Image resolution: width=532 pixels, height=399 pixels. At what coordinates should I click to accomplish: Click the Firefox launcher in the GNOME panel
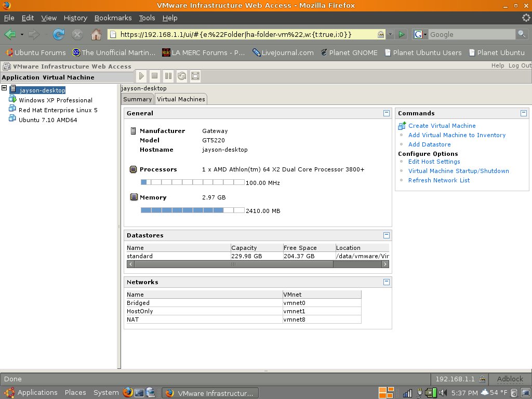tap(128, 393)
